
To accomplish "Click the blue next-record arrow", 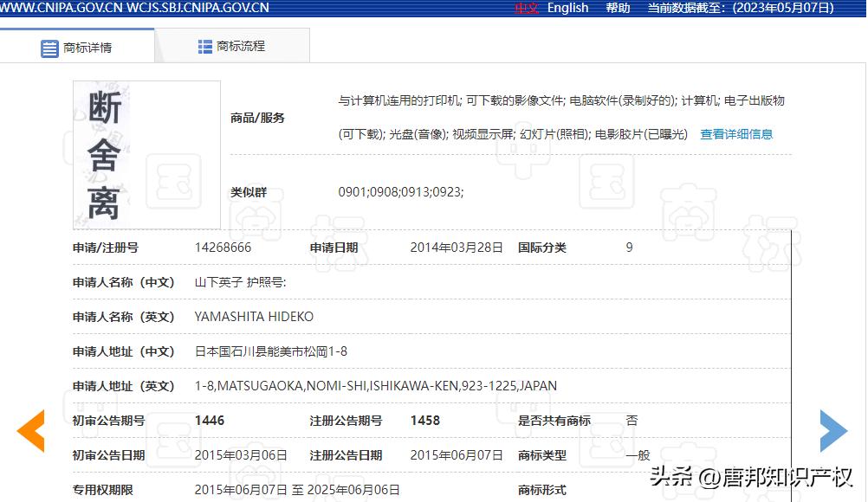I will [x=834, y=429].
